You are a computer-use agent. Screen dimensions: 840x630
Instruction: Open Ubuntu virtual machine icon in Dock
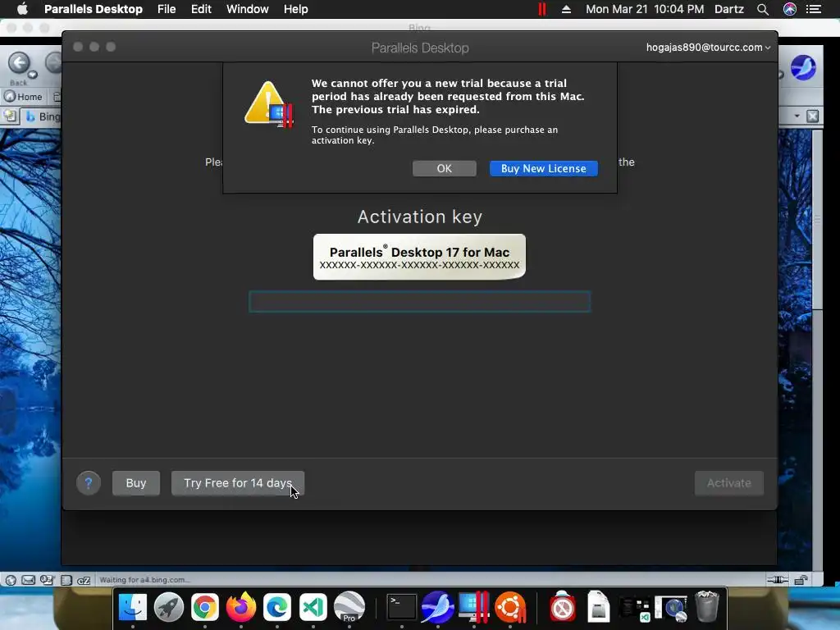pyautogui.click(x=510, y=608)
